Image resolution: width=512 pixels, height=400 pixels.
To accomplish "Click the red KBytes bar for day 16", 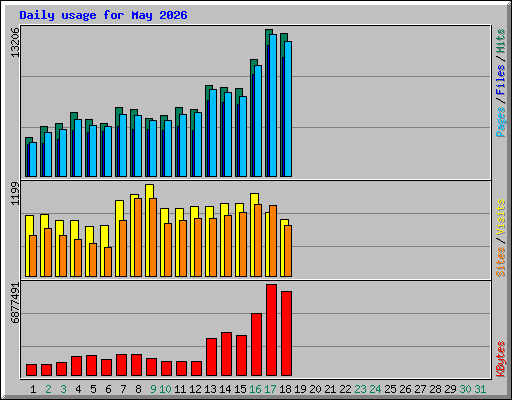I will pyautogui.click(x=256, y=345).
